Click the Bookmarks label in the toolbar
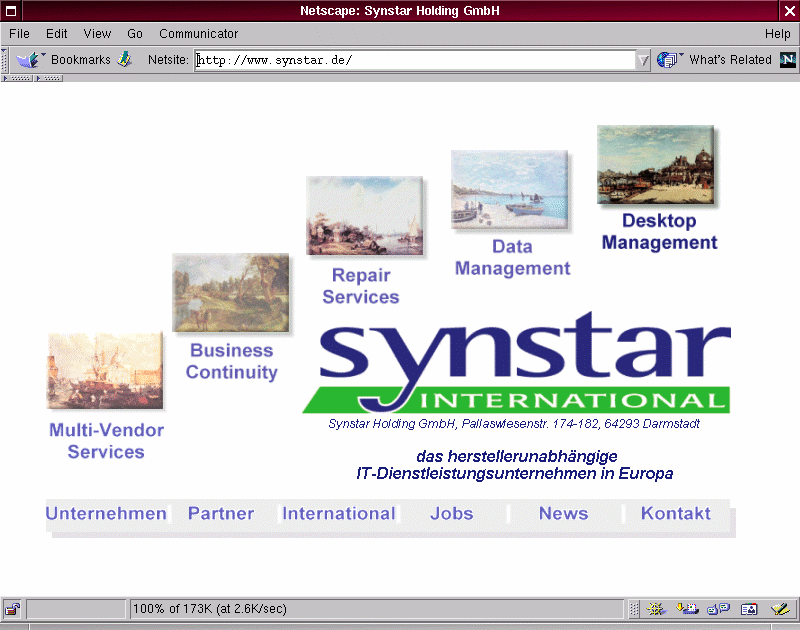Viewport: 800px width, 630px height. [81, 60]
